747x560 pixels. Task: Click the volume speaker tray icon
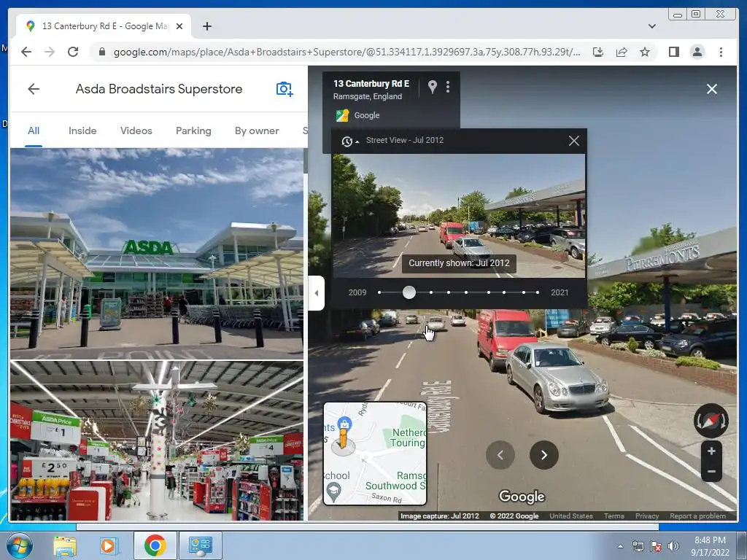(673, 546)
